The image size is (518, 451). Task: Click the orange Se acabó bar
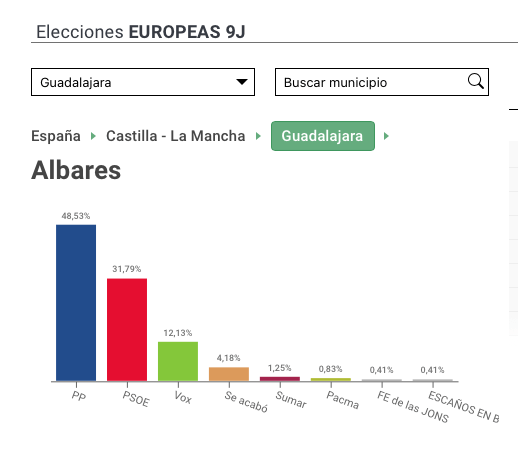[229, 374]
